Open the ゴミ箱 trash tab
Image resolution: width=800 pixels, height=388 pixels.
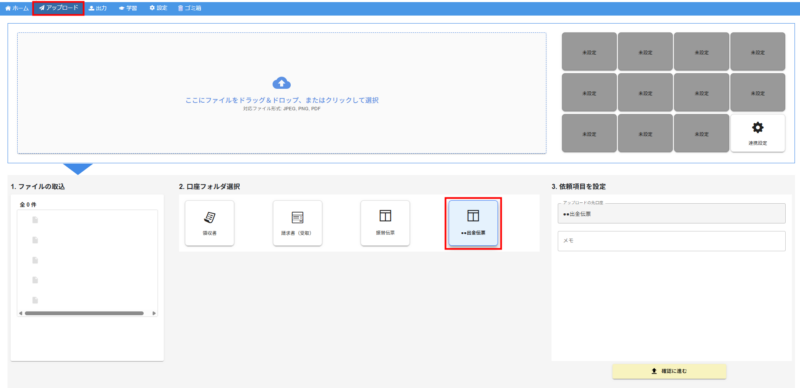coord(189,9)
